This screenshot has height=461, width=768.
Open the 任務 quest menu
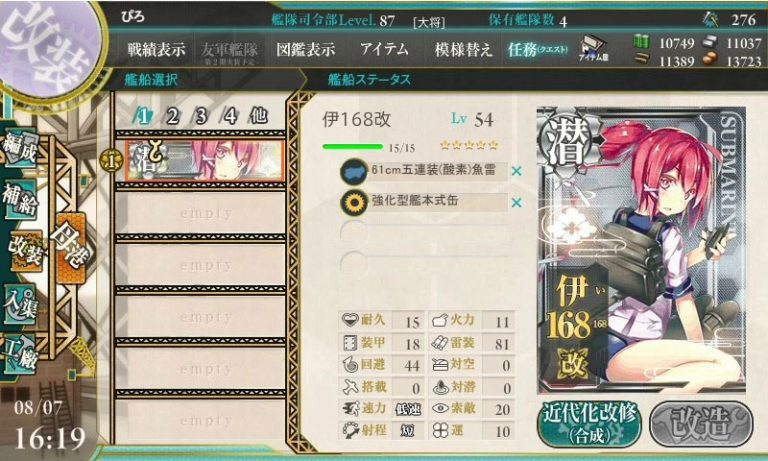pyautogui.click(x=538, y=49)
